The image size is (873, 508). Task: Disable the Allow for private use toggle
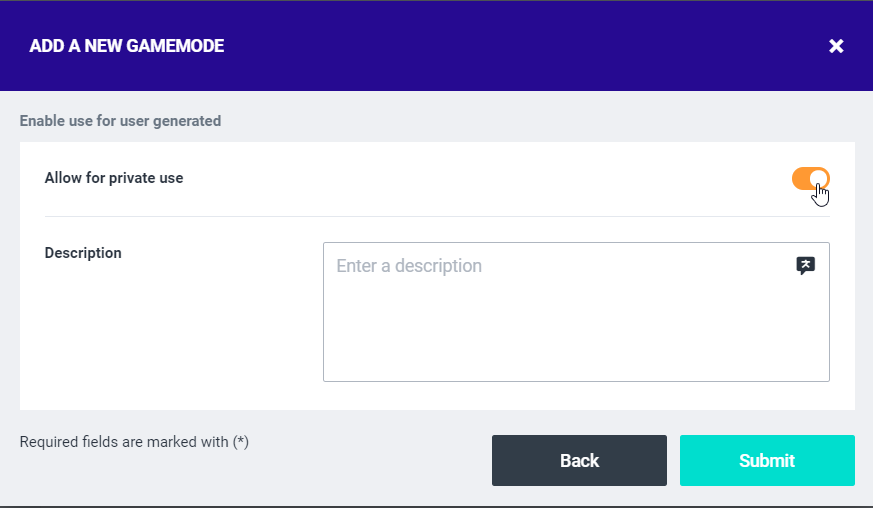(810, 179)
